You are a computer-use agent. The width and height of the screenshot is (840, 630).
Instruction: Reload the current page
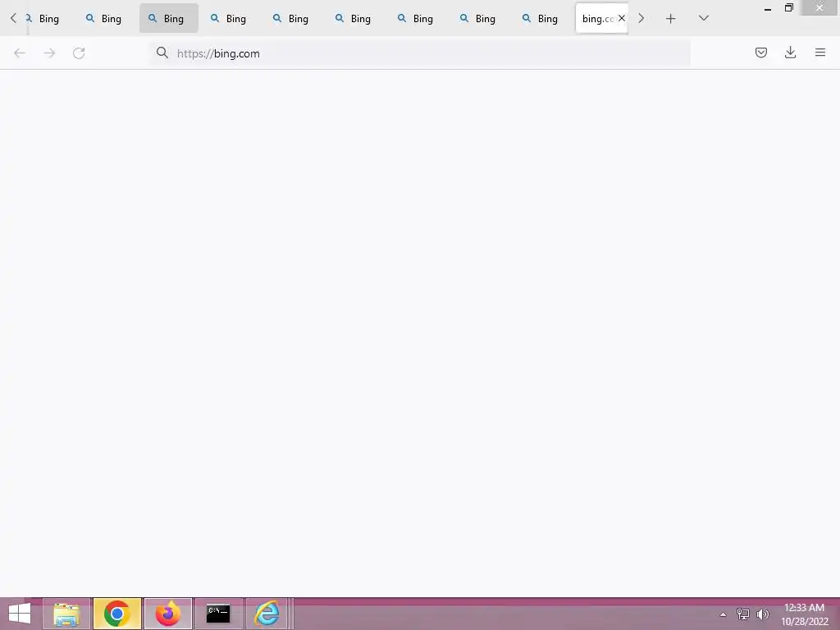click(x=79, y=53)
